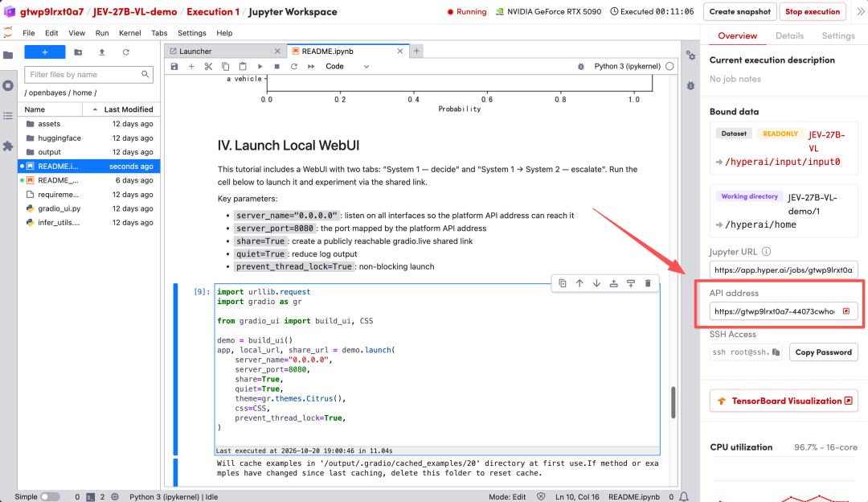Open the File menu
Viewport: 868px width, 502px height.
coord(29,33)
